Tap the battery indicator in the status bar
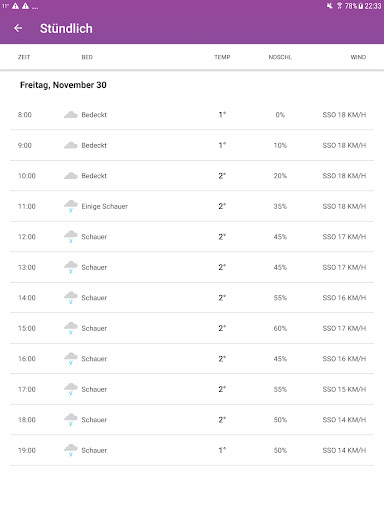This screenshot has width=384, height=512. 361,6
